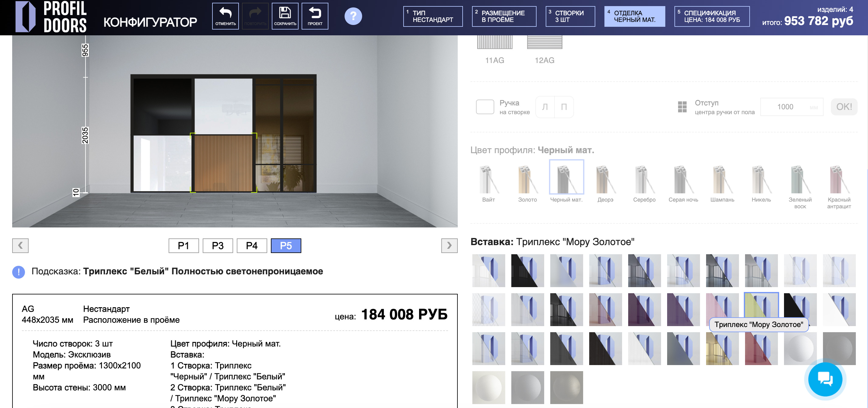Select the Золото profile color
The height and width of the screenshot is (408, 868).
(527, 184)
